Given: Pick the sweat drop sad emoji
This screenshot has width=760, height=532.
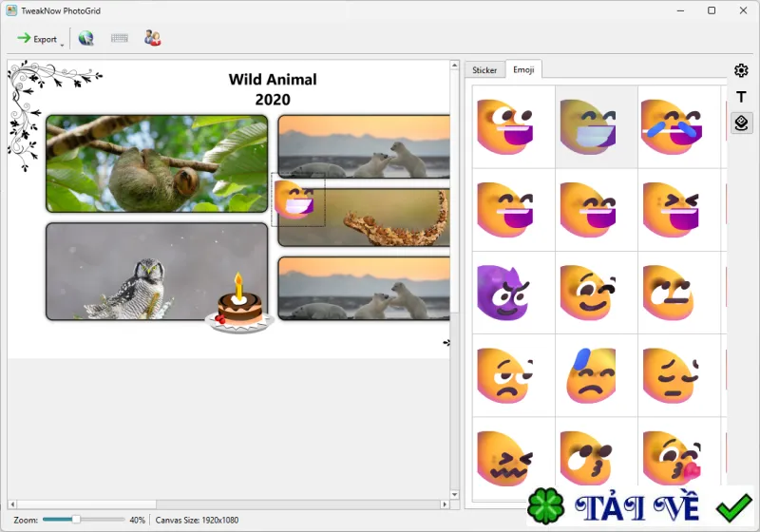Looking at the screenshot, I should click(590, 375).
